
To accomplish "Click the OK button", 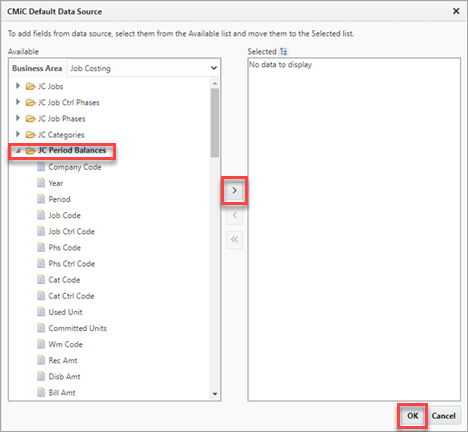I will pos(413,416).
